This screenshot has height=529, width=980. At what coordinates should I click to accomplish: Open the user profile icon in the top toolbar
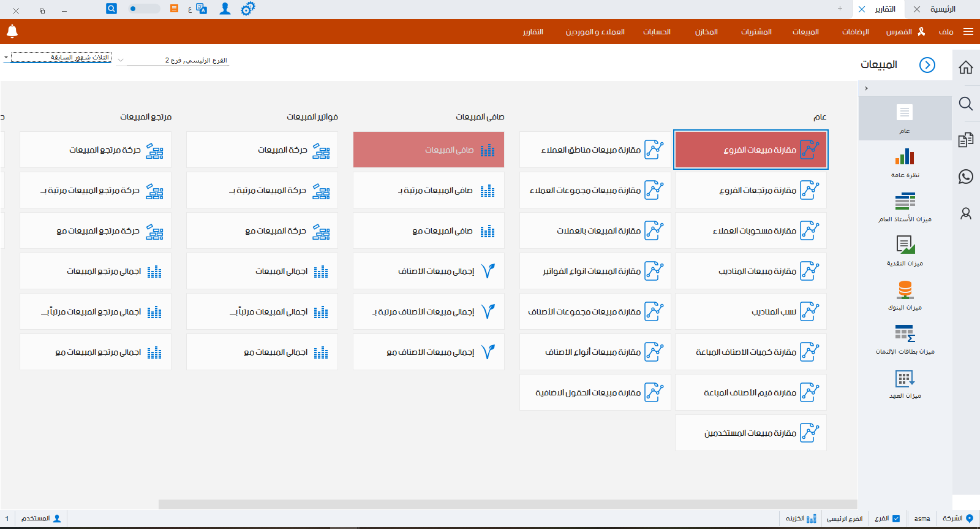coord(225,9)
